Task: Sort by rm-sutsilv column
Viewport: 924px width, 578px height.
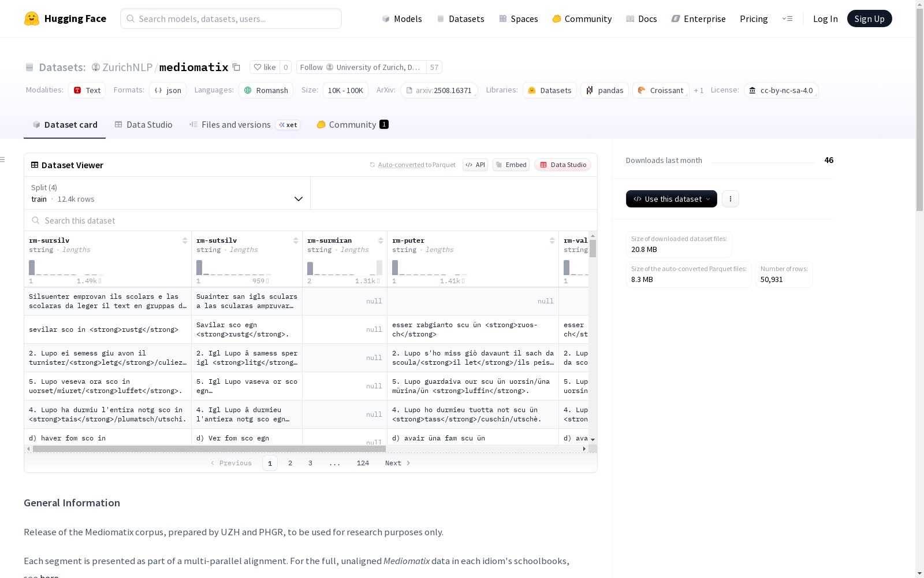Action: pyautogui.click(x=296, y=240)
